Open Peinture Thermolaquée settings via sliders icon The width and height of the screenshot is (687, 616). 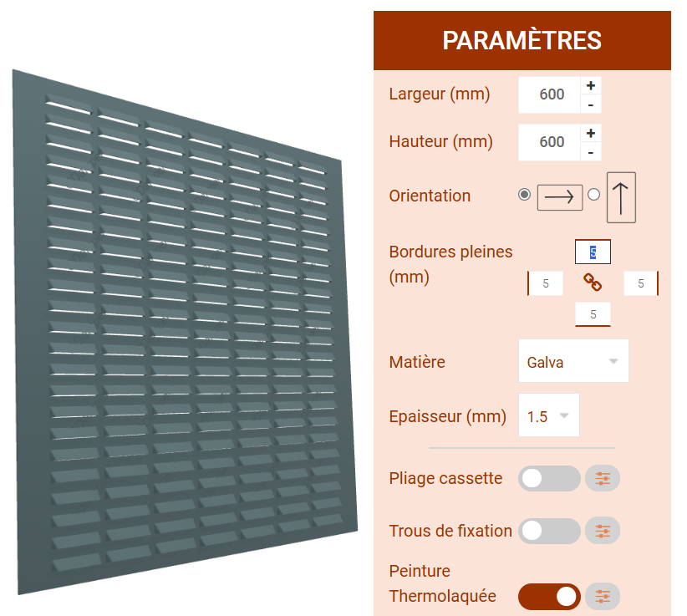(603, 597)
